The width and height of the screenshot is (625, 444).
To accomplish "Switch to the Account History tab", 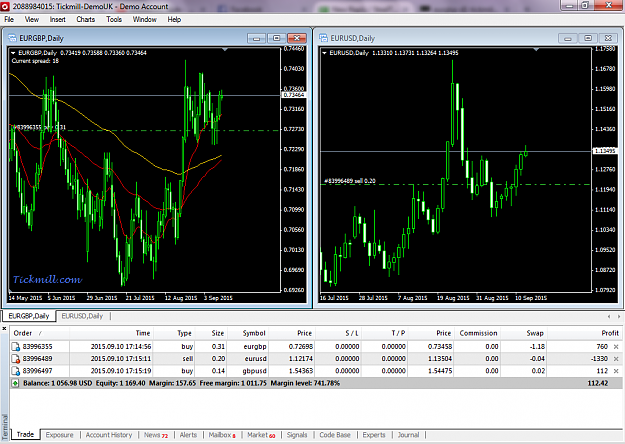I will 108,435.
